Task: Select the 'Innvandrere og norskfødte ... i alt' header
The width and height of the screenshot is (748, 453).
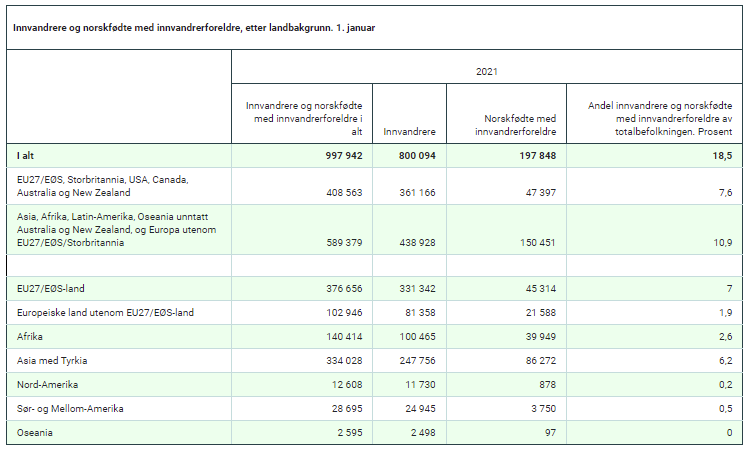Action: (x=303, y=118)
